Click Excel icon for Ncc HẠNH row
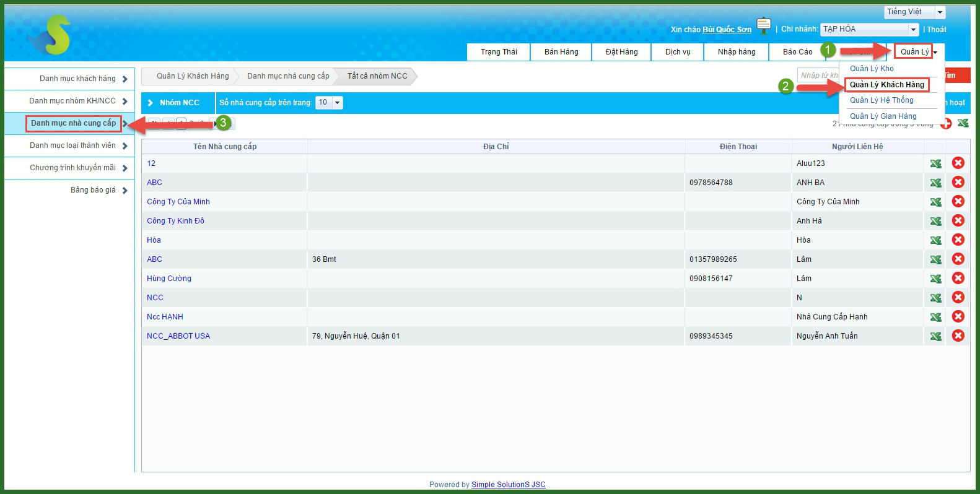 tap(935, 317)
